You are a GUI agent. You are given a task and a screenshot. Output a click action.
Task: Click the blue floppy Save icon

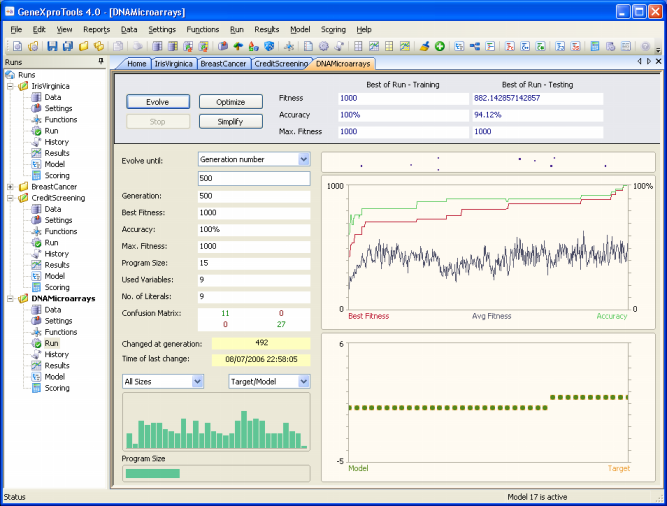click(x=52, y=46)
